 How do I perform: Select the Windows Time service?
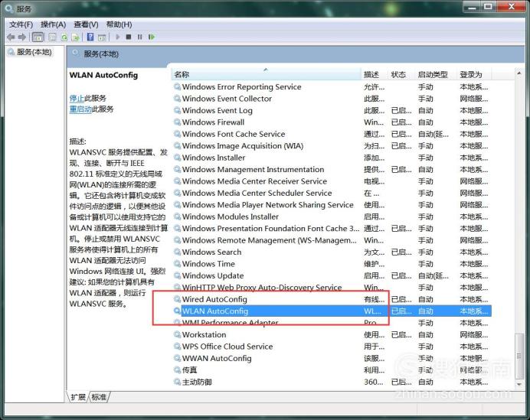[332, 264]
